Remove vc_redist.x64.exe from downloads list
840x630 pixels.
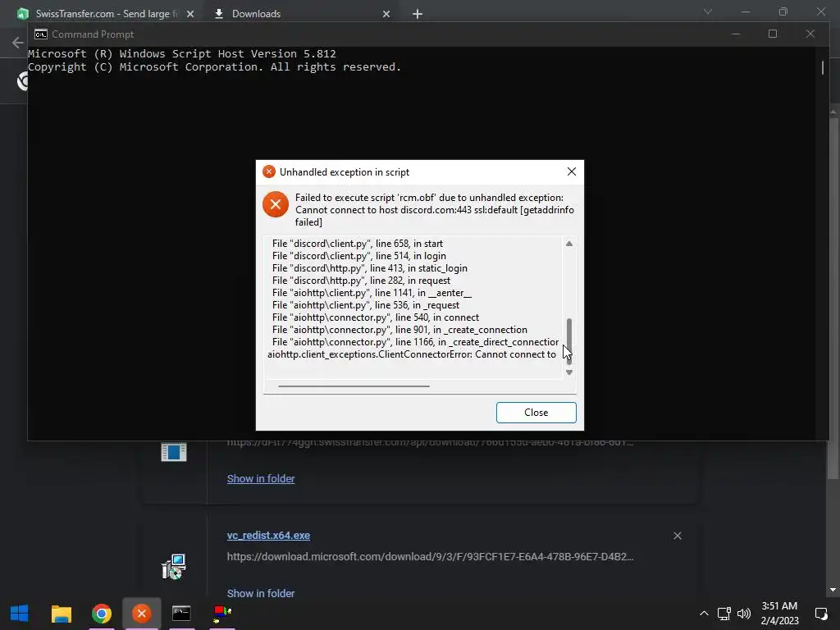tap(677, 536)
